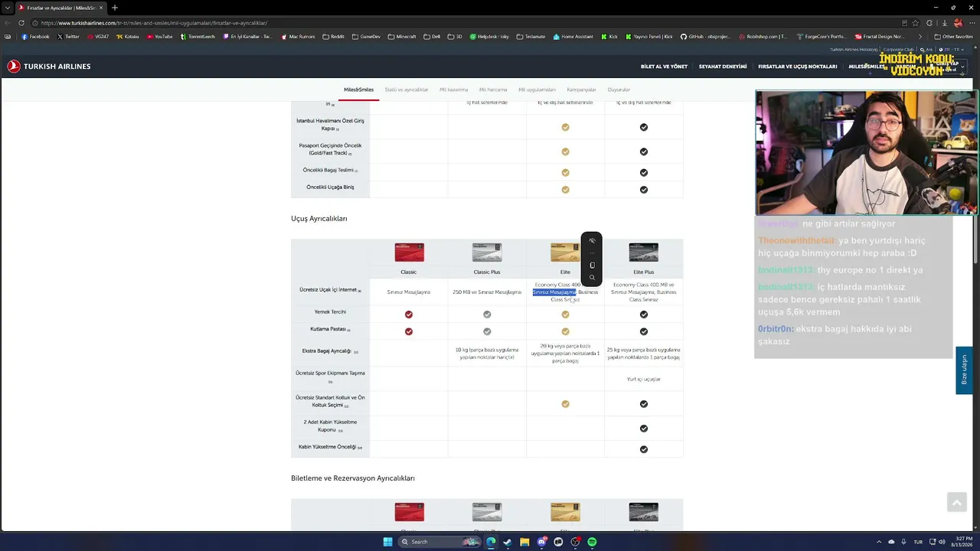Click Classic checkmark for Yemek Tercihi

409,315
